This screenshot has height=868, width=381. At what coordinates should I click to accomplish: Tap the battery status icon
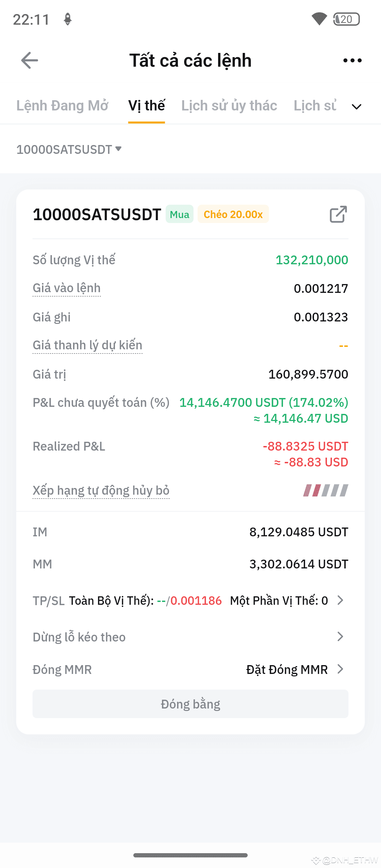[x=346, y=19]
